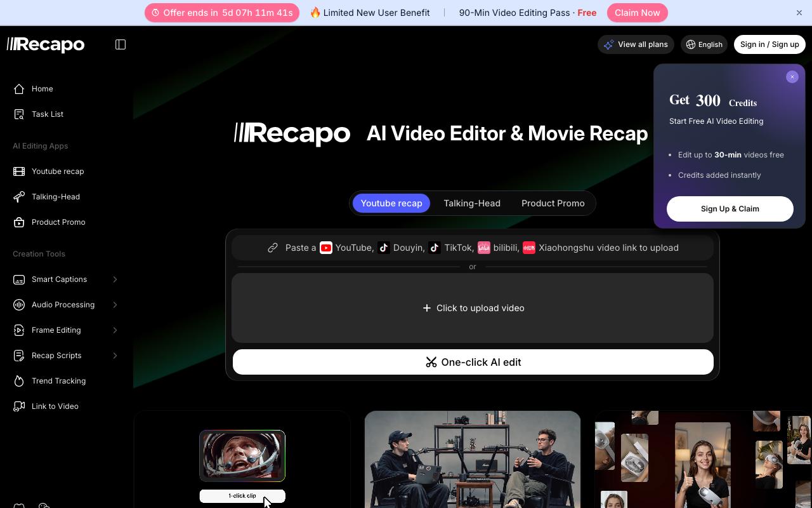Click the video link paste field
The height and width of the screenshot is (508, 812).
pyautogui.click(x=473, y=248)
